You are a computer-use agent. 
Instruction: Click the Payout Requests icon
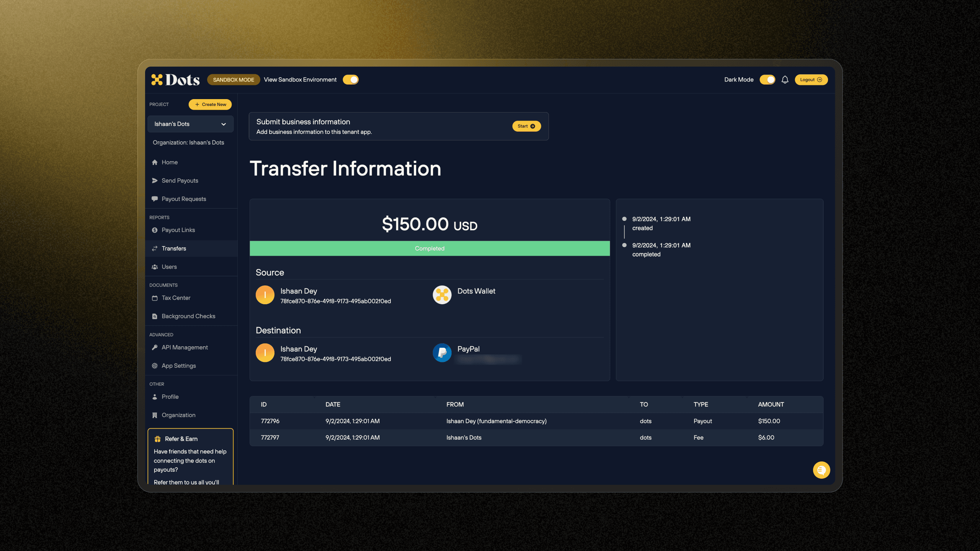pyautogui.click(x=155, y=199)
